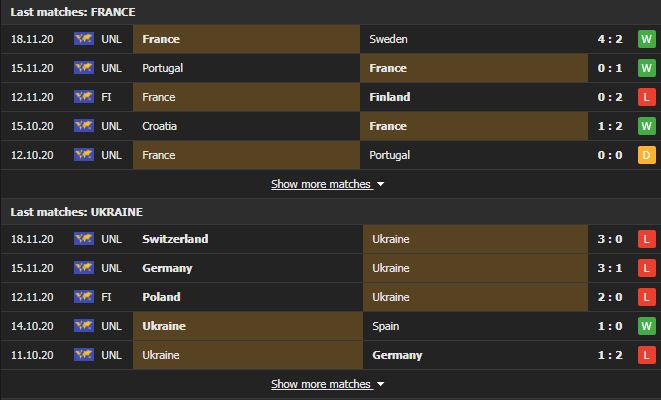The image size is (661, 400).
Task: Click the Finland team name on 12.11.20 row
Action: click(x=390, y=97)
